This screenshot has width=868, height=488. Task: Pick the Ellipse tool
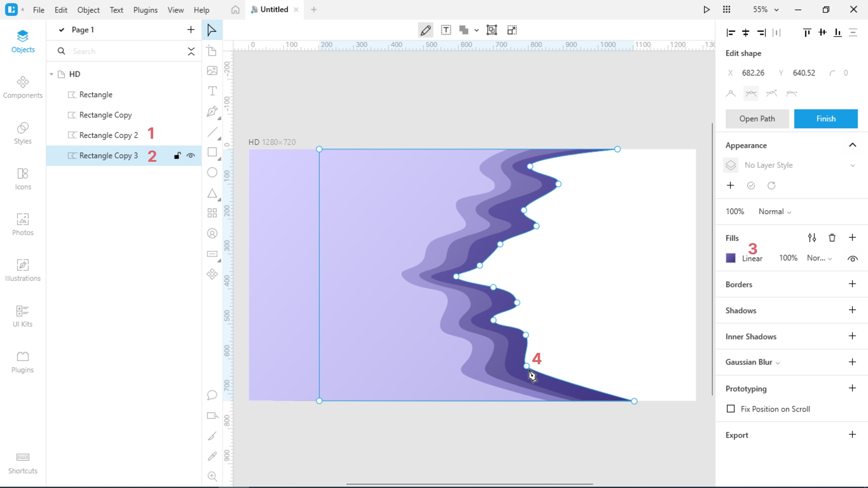(212, 173)
